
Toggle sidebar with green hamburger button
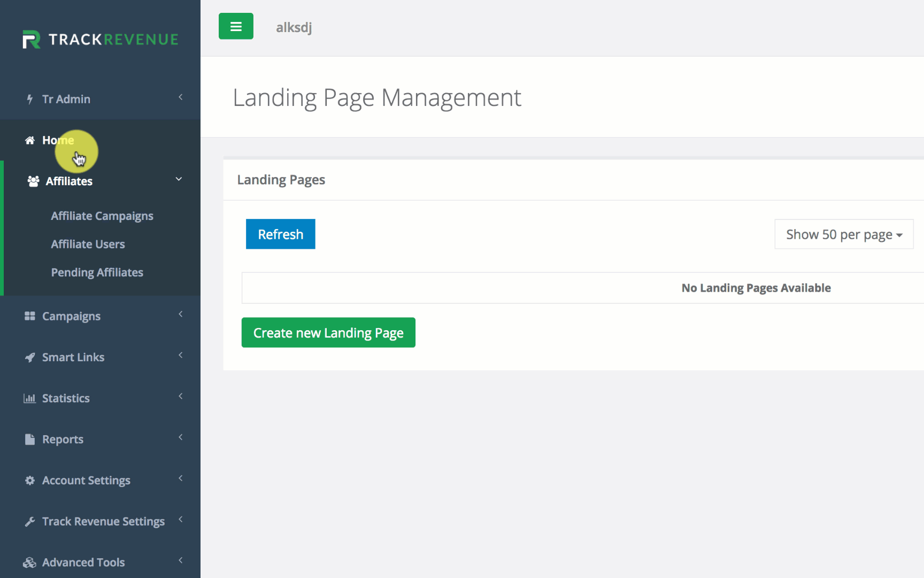tap(236, 26)
